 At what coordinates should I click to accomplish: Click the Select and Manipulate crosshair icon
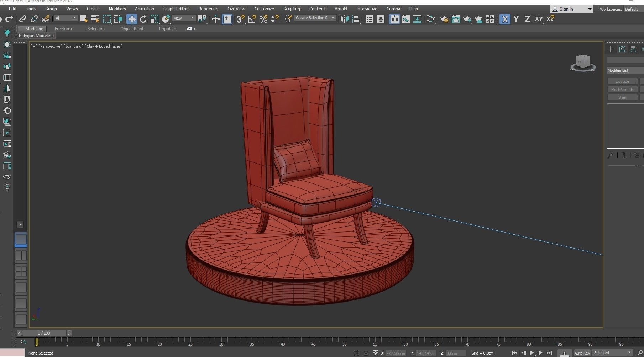[x=216, y=19]
